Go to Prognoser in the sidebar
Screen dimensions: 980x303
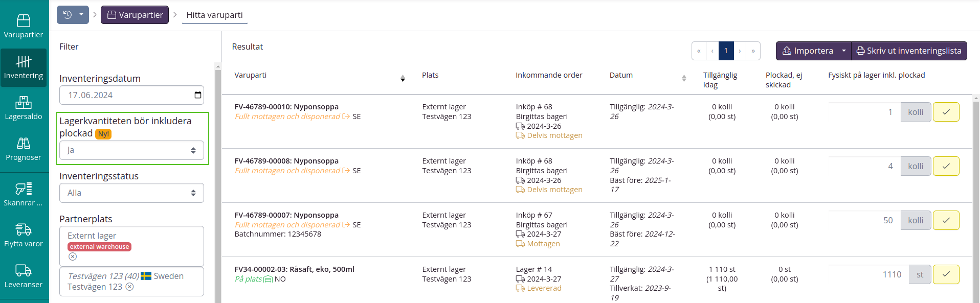pos(24,149)
